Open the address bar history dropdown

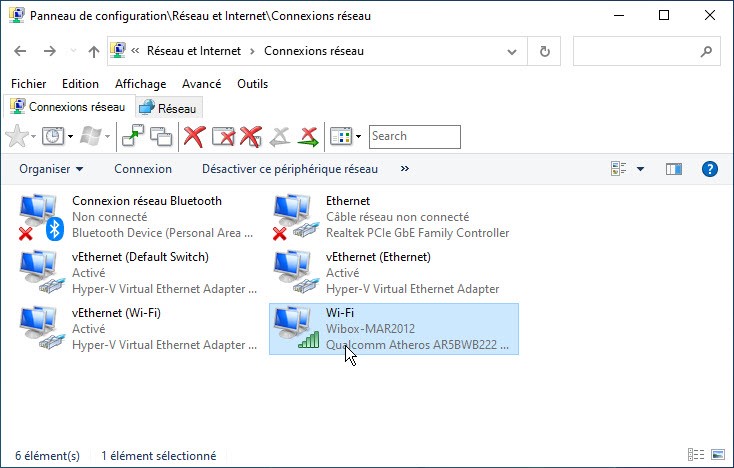512,51
